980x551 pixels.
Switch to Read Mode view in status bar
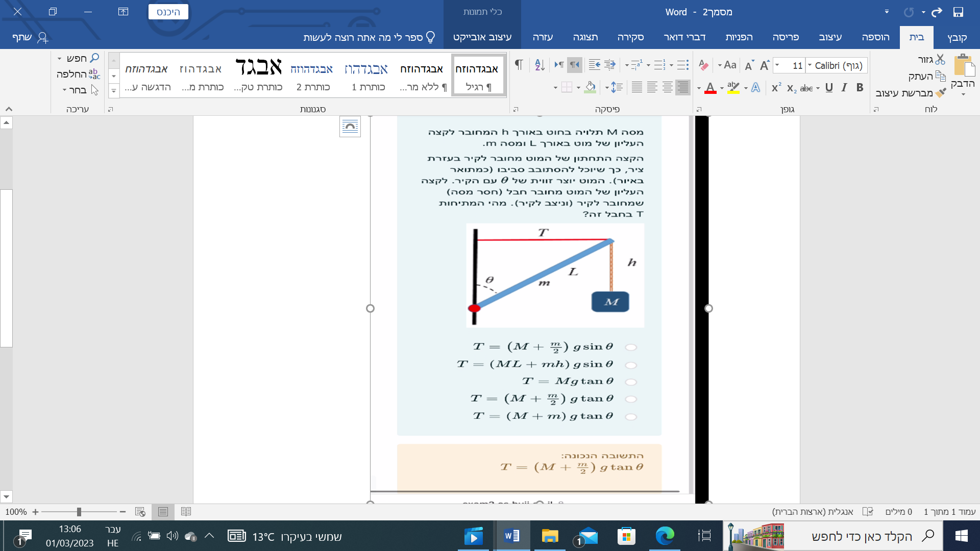tap(186, 512)
